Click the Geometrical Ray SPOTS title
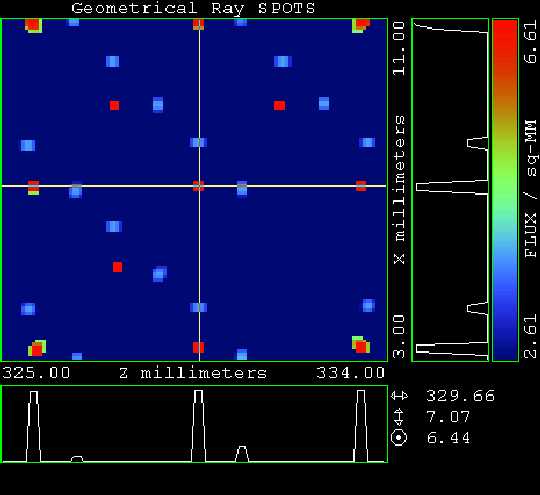540x495 pixels. (193, 8)
